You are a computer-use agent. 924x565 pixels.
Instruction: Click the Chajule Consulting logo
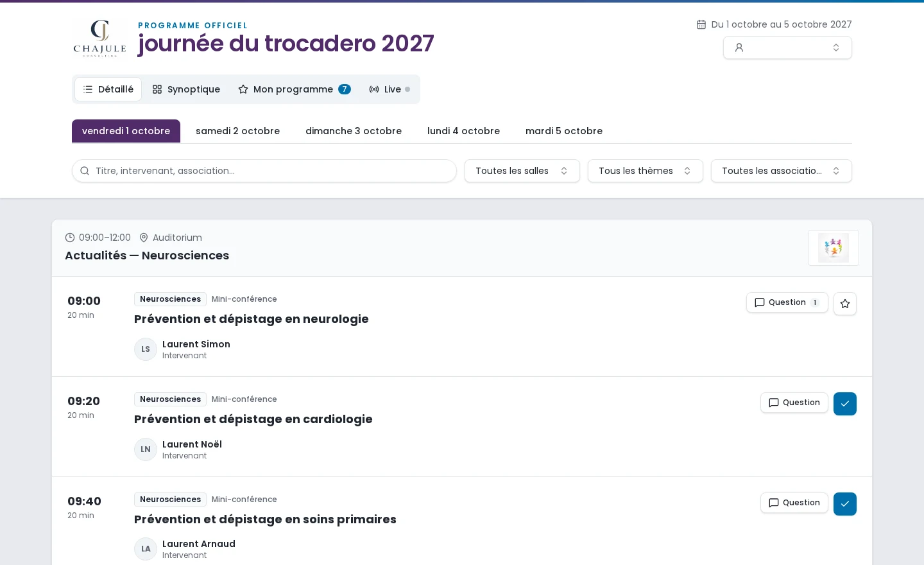[x=99, y=39]
